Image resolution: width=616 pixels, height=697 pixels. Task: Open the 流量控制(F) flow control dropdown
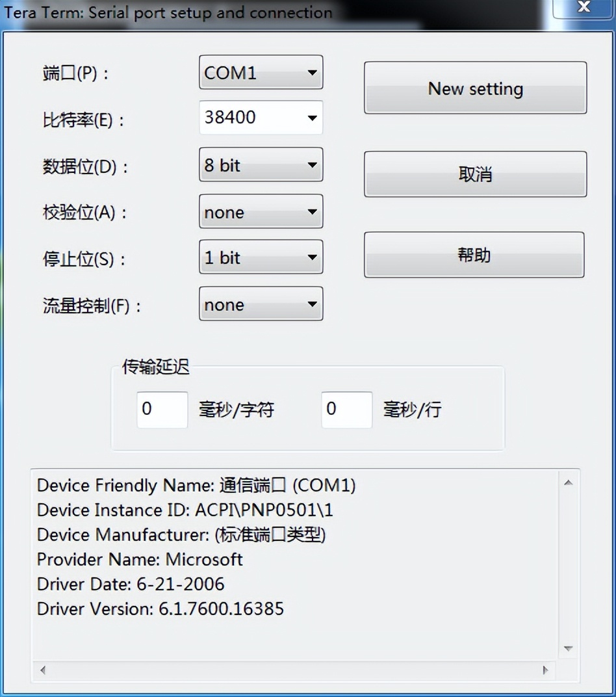coord(260,304)
